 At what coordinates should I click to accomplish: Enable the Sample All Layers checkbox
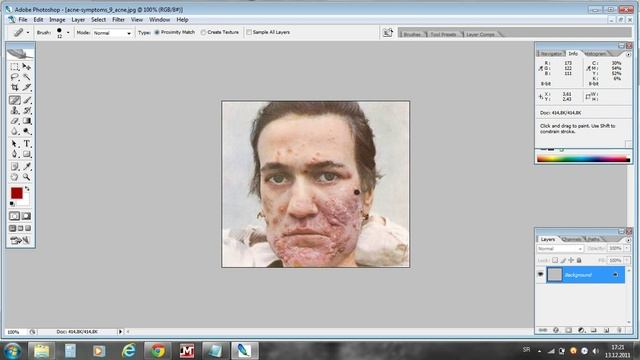pyautogui.click(x=249, y=32)
